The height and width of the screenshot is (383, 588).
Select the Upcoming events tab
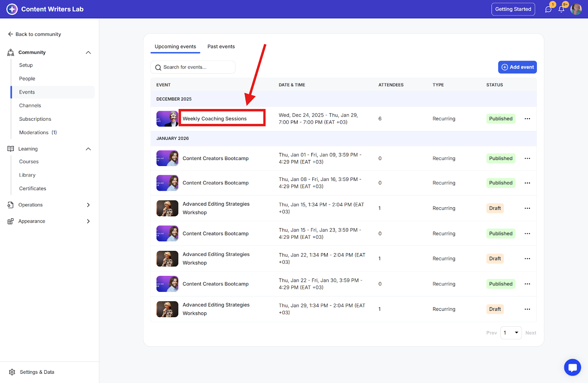coord(175,46)
